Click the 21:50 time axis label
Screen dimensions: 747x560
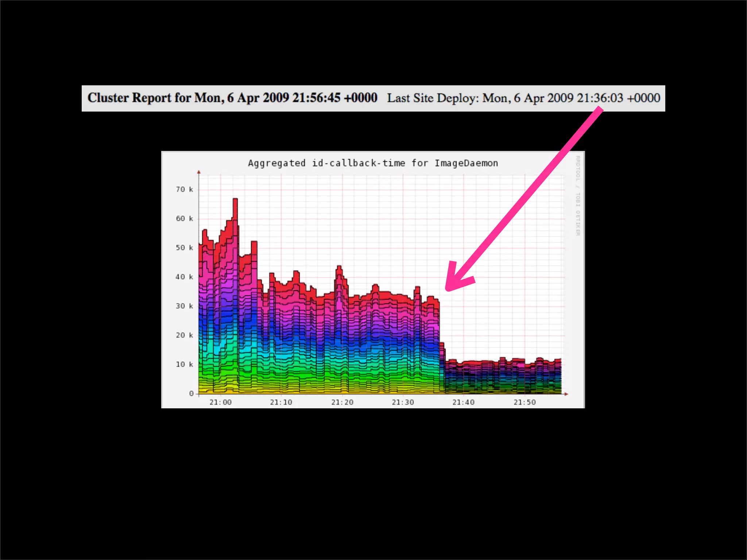click(x=525, y=402)
